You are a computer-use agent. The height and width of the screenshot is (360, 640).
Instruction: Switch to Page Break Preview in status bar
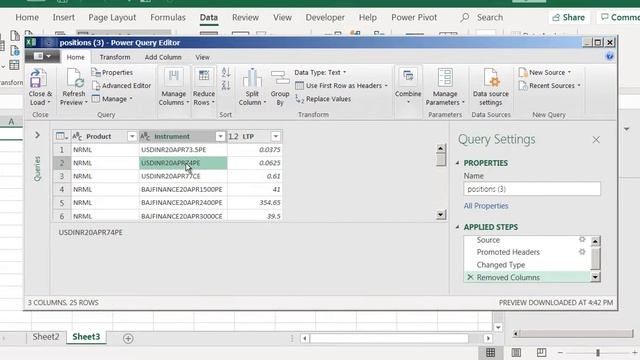541,353
